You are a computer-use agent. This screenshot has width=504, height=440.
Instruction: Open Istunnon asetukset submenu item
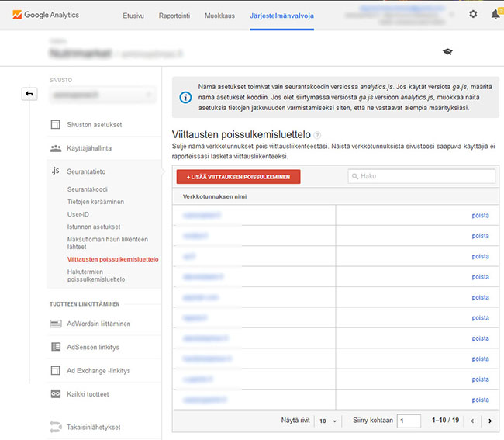click(x=94, y=227)
